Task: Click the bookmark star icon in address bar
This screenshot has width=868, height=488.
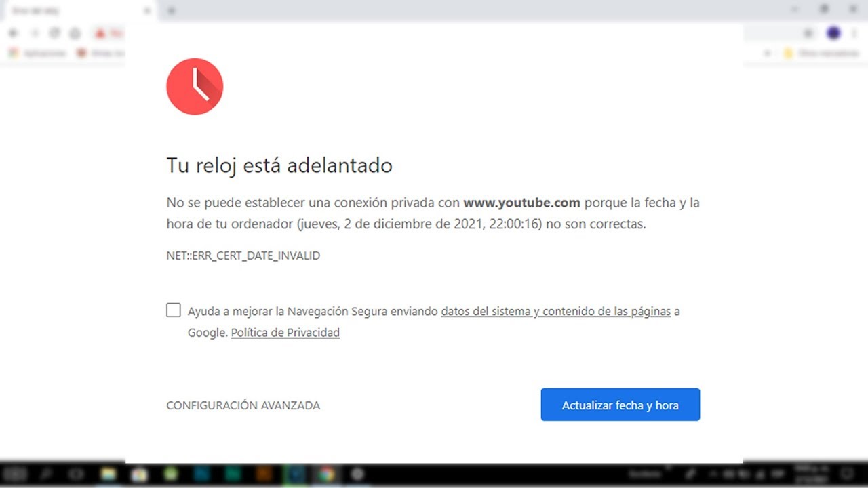Action: pyautogui.click(x=808, y=33)
